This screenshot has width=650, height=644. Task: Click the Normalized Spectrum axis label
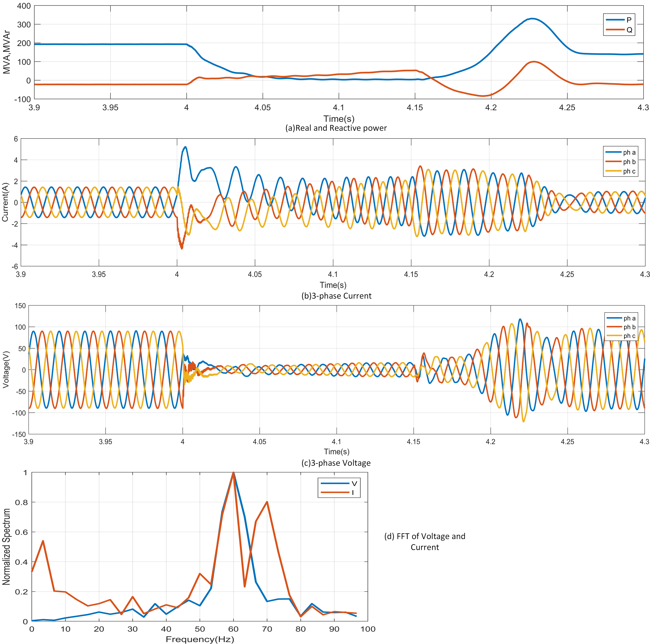coord(6,546)
